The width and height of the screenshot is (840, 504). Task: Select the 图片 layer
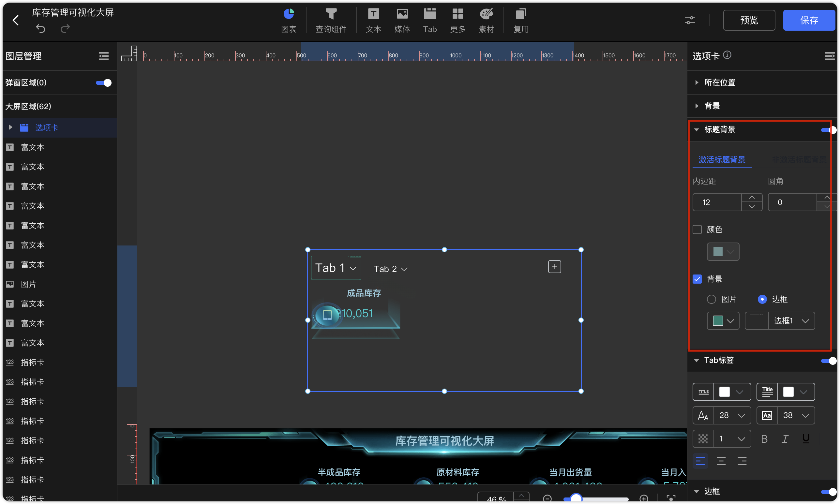(60, 284)
